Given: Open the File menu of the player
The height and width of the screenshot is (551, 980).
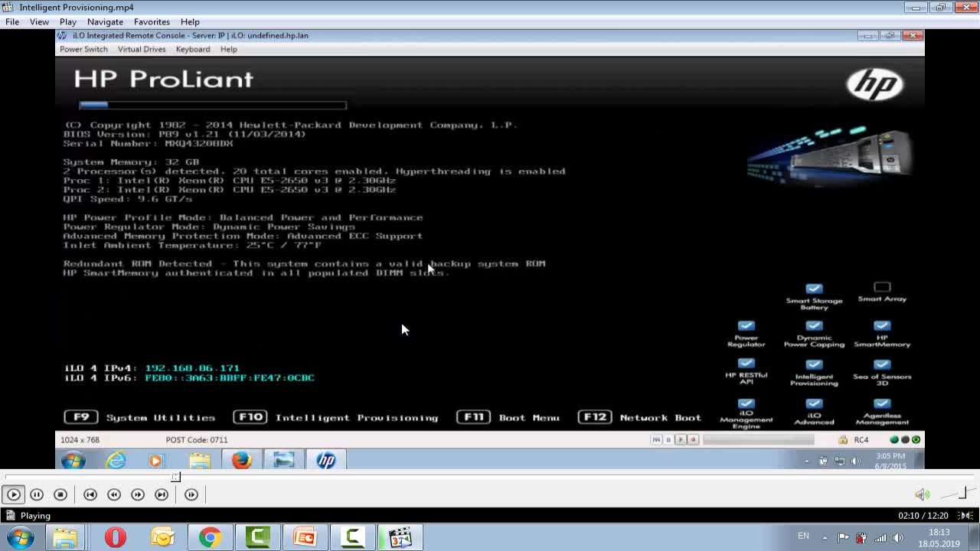Looking at the screenshot, I should click(x=12, y=22).
